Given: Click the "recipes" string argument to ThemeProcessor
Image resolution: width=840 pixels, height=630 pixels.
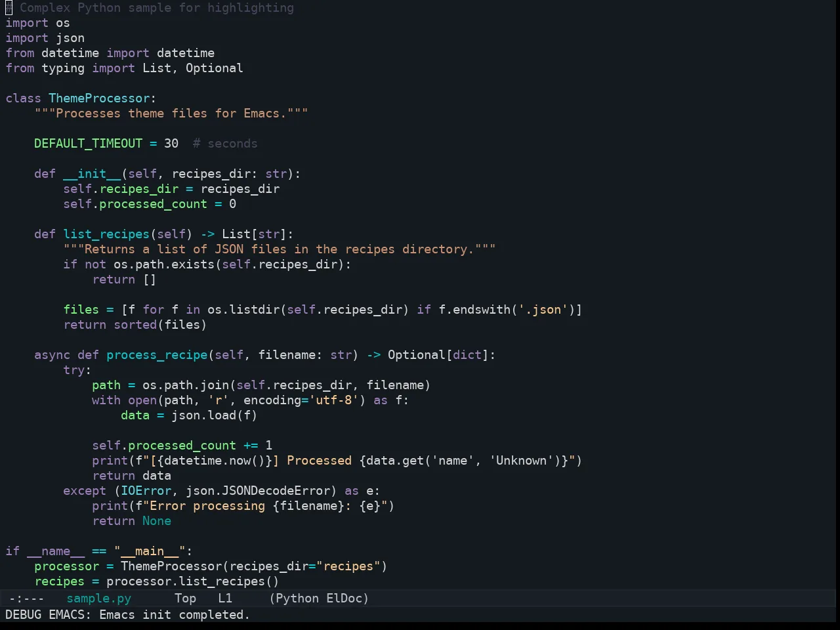Looking at the screenshot, I should pyautogui.click(x=348, y=566).
